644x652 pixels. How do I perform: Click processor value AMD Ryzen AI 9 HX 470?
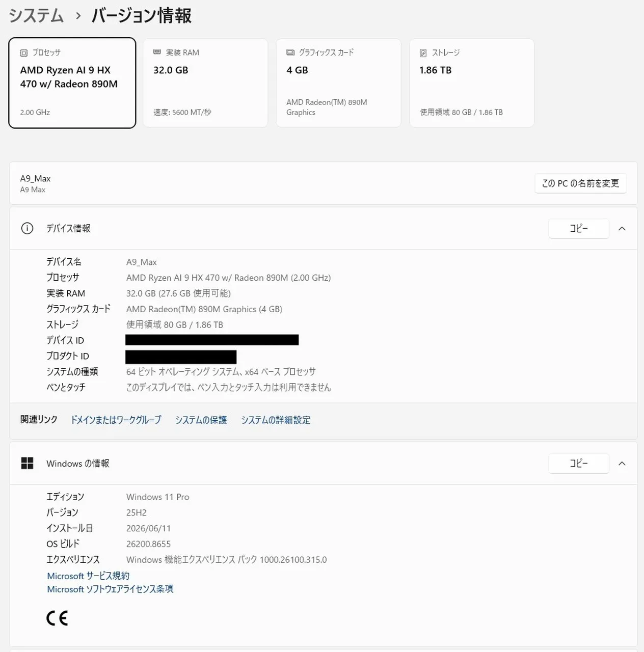[x=228, y=278]
